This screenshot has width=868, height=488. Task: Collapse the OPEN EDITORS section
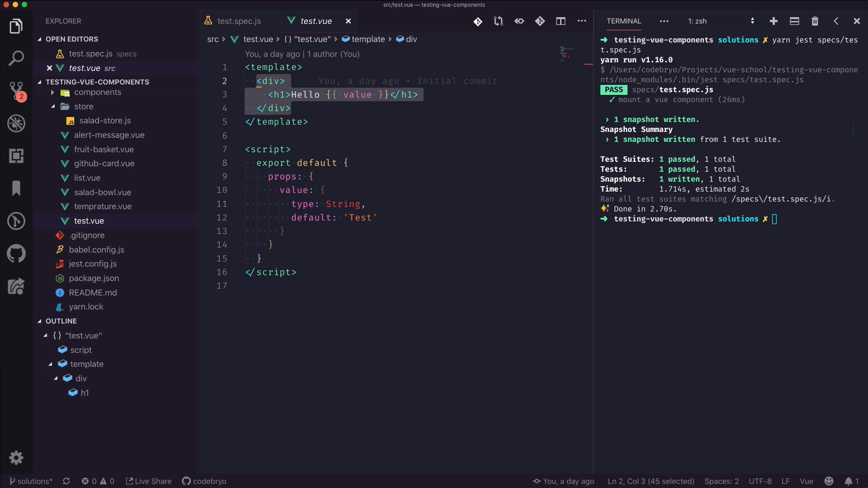point(71,39)
